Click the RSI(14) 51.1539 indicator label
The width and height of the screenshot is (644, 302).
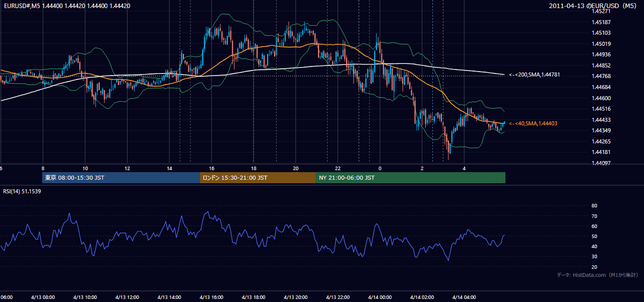[22, 191]
